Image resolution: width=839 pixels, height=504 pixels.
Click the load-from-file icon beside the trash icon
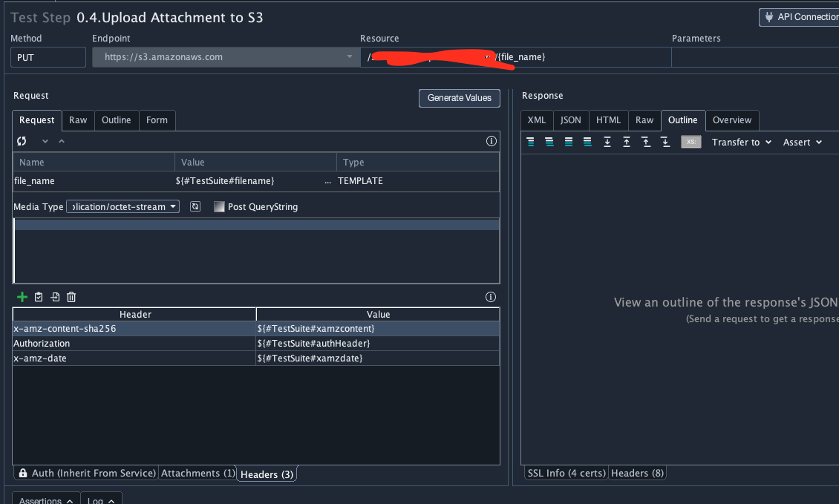(55, 297)
